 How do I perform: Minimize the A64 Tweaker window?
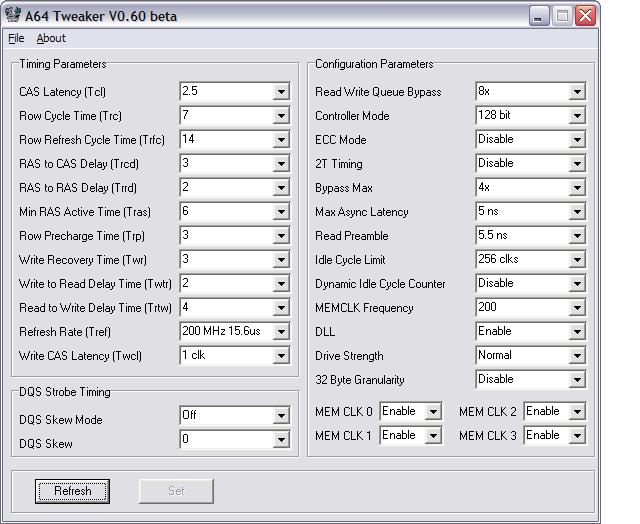tap(539, 16)
